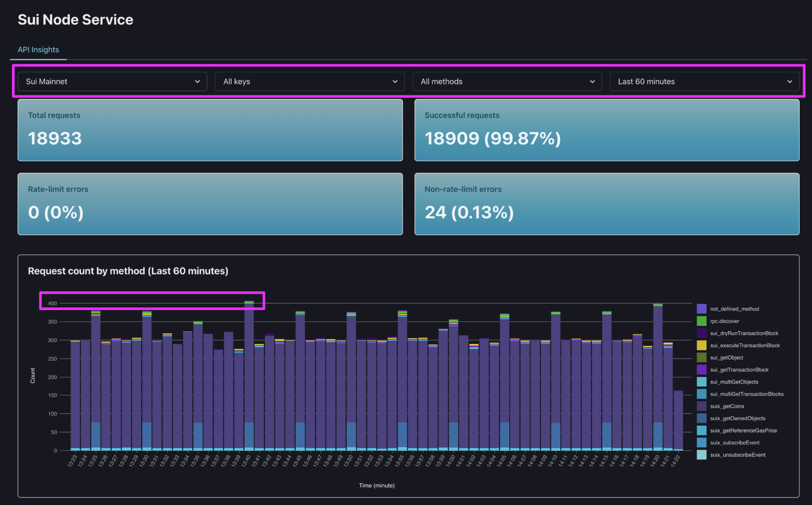Image resolution: width=812 pixels, height=505 pixels.
Task: Click the Count axis title
Action: [33, 375]
